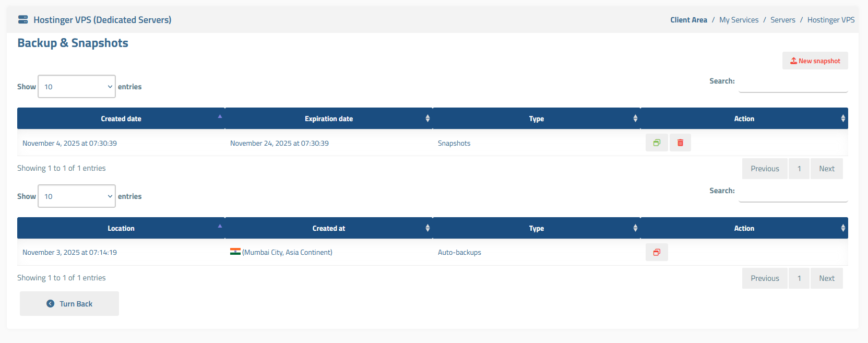
Task: Navigate to Servers breadcrumb link
Action: click(x=782, y=20)
